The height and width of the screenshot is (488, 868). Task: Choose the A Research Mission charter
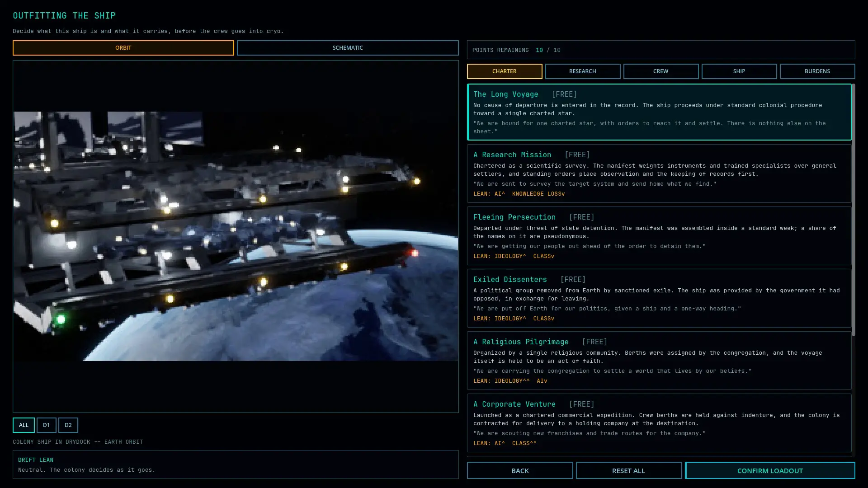coord(659,174)
